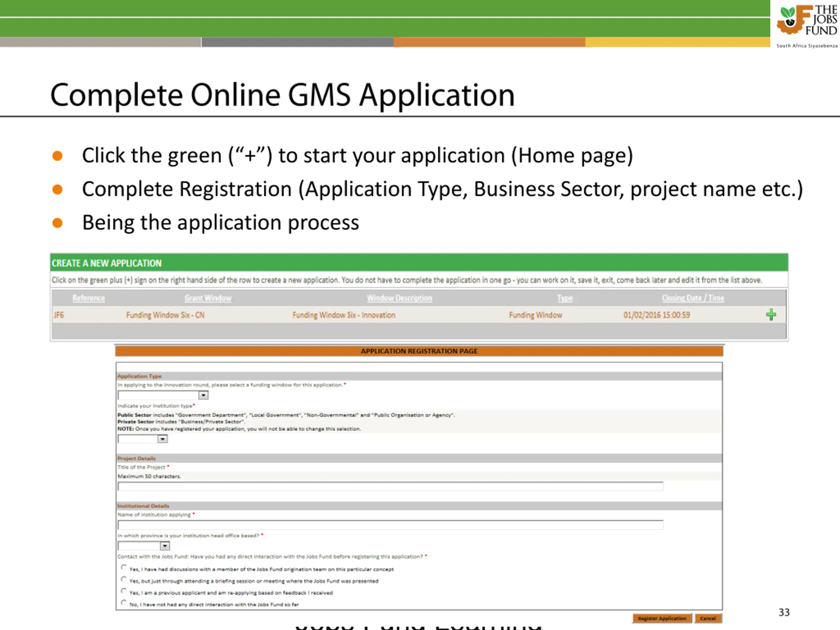Select 'No, I have not had any direct interaction' option
Viewport: 840px width, 630px height.
pos(124,603)
